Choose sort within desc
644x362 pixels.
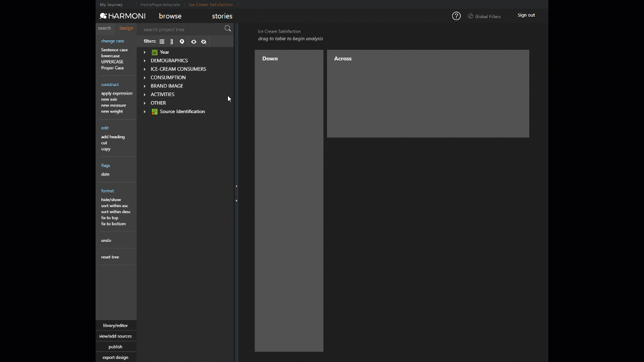coord(116,212)
